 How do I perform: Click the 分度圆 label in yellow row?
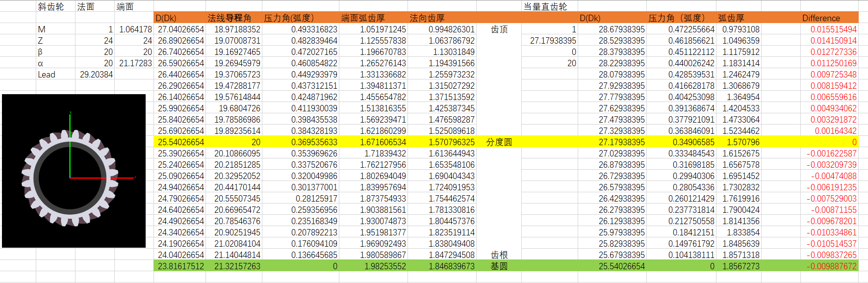click(499, 142)
